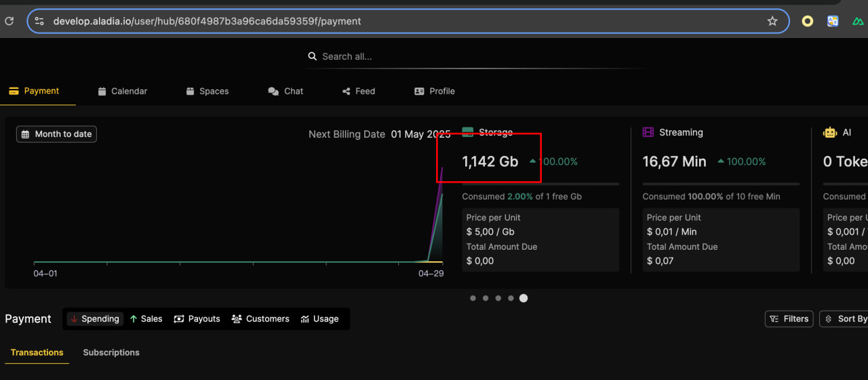Click the 01 May 2025 billing date
Image resolution: width=868 pixels, height=380 pixels.
(x=421, y=134)
